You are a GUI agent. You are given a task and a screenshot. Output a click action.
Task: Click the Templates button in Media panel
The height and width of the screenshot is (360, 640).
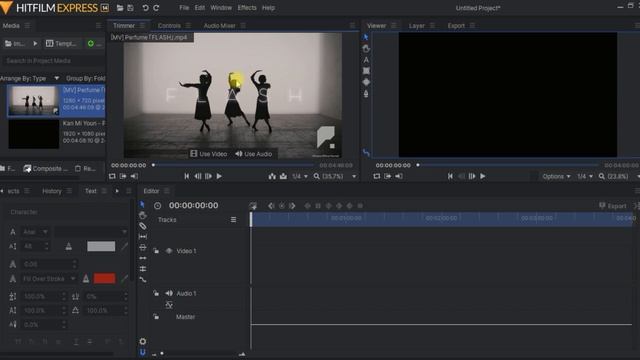[x=61, y=43]
